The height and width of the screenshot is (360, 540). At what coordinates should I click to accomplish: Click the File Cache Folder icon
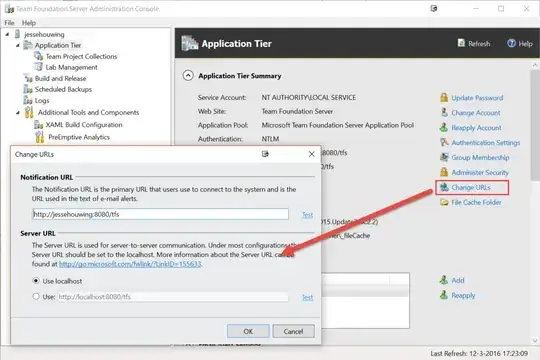pos(444,202)
